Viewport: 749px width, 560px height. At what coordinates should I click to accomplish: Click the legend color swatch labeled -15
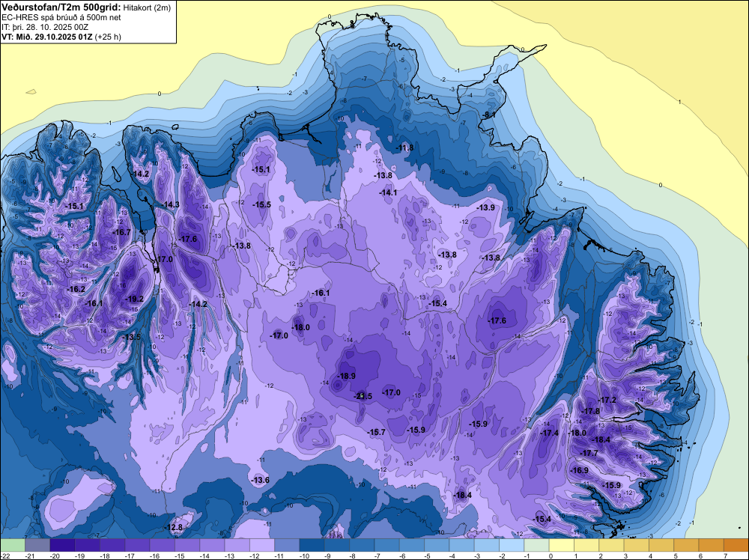(x=187, y=545)
